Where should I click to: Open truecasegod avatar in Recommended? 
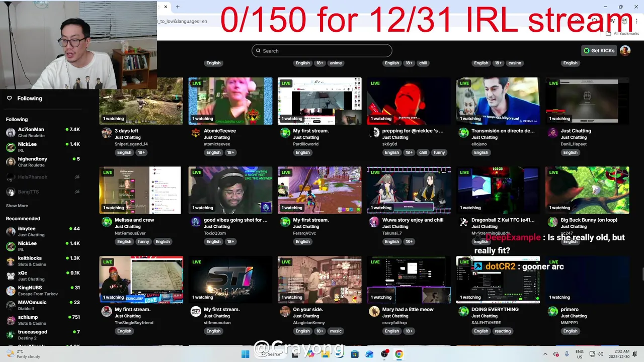(x=11, y=335)
